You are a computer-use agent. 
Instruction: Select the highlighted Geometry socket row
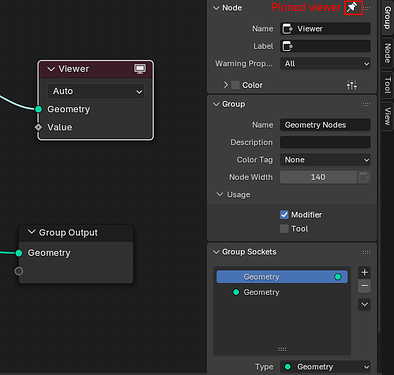point(282,277)
